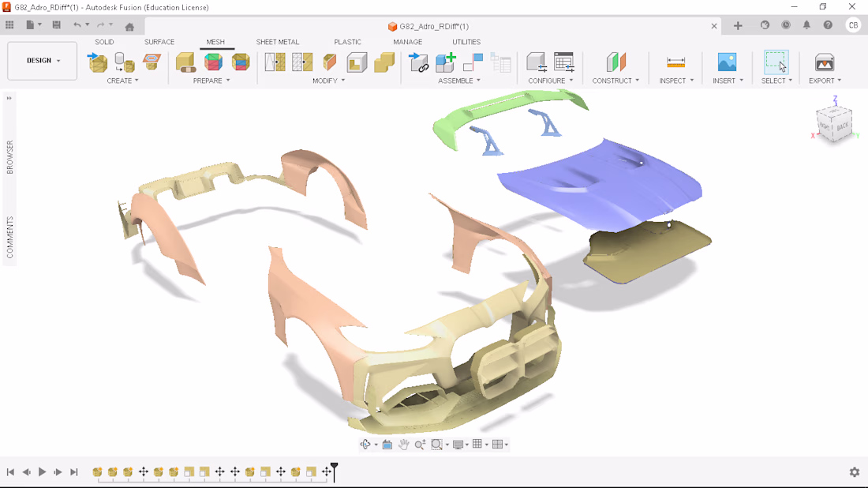Expand the SELECT panel menu
Image resolution: width=868 pixels, height=488 pixels.
tap(776, 81)
